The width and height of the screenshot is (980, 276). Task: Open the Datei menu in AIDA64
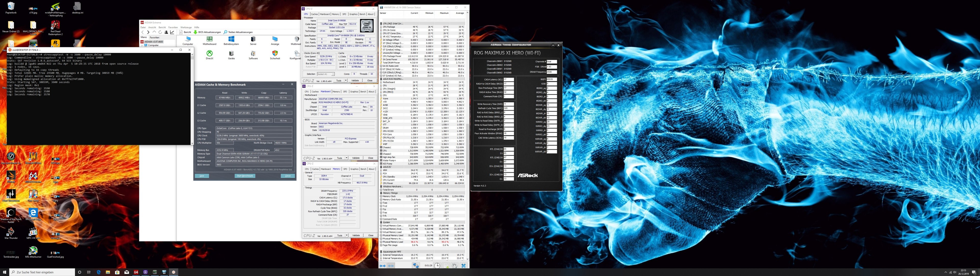(x=143, y=27)
